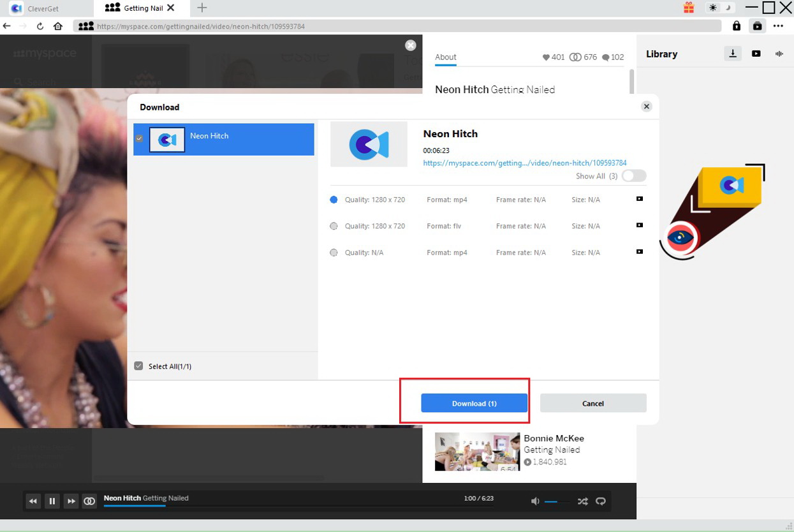This screenshot has width=794, height=532.
Task: Click the gift promotions icon
Action: click(689, 7)
